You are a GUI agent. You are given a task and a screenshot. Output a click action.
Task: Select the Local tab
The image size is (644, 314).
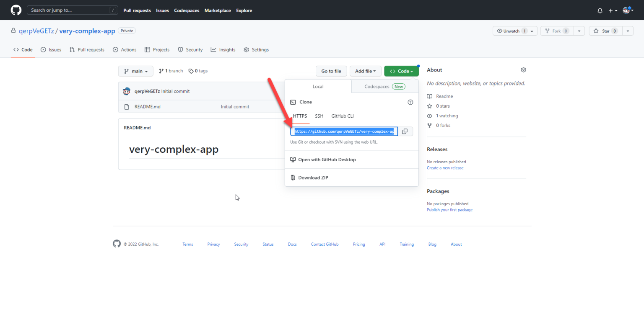[318, 87]
